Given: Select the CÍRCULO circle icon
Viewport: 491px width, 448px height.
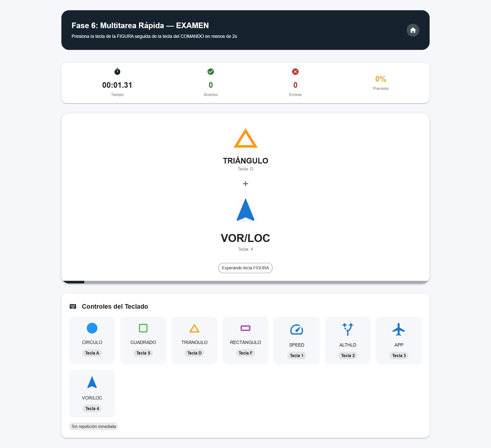Looking at the screenshot, I should point(92,328).
